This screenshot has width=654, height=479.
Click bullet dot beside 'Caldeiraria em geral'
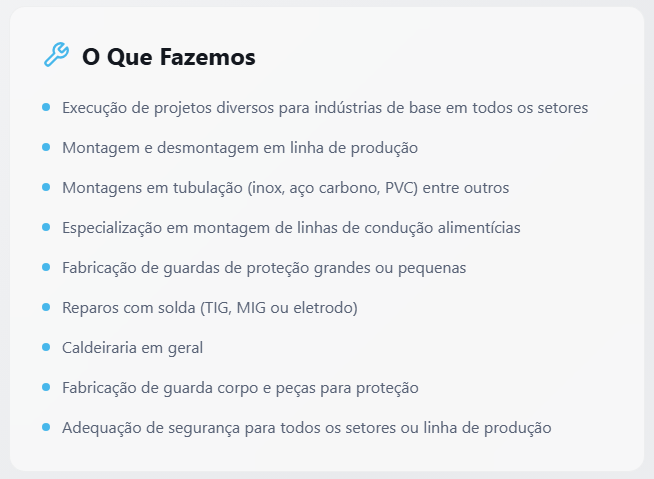[46, 347]
